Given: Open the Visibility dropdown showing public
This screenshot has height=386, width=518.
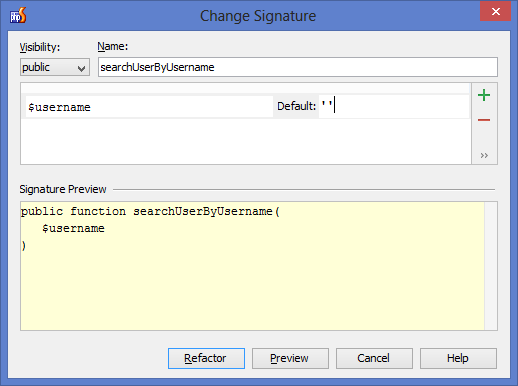Looking at the screenshot, I should point(55,67).
